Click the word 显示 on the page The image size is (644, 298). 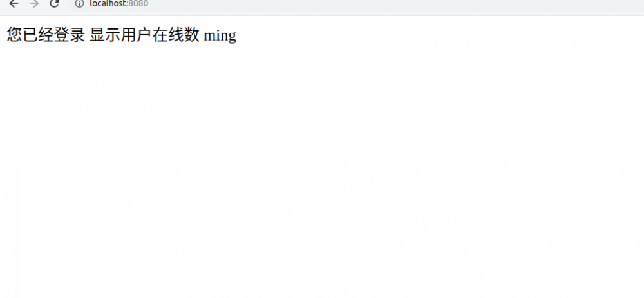(x=105, y=35)
